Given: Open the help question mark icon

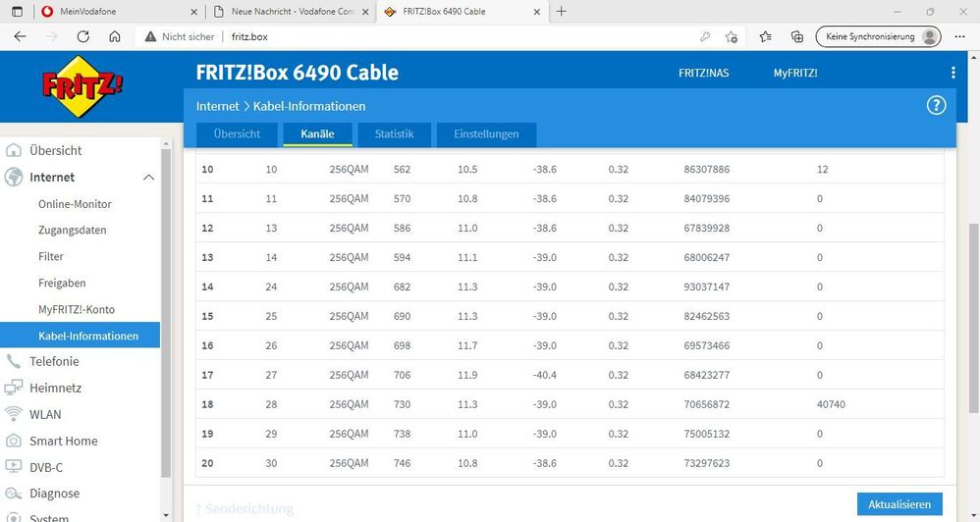Looking at the screenshot, I should click(x=936, y=106).
